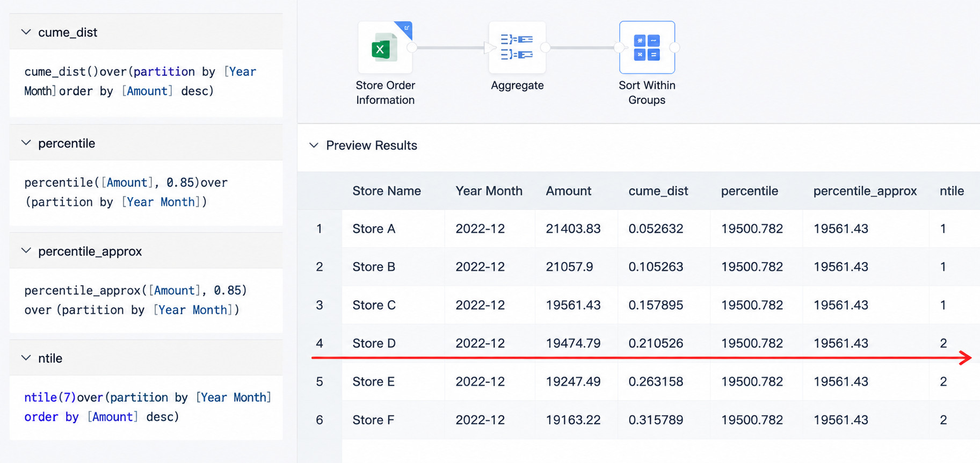The height and width of the screenshot is (463, 980).
Task: Click the Sort Within Groups node label
Action: click(647, 92)
